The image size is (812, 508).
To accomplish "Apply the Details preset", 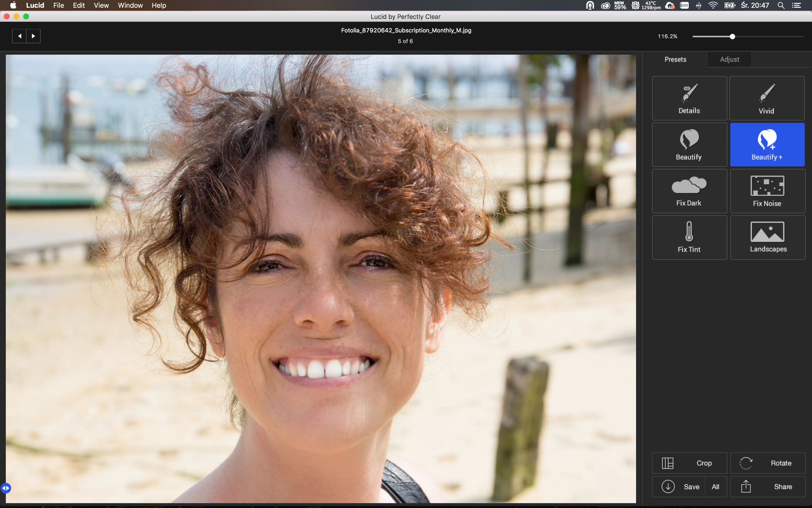I will coord(689,98).
